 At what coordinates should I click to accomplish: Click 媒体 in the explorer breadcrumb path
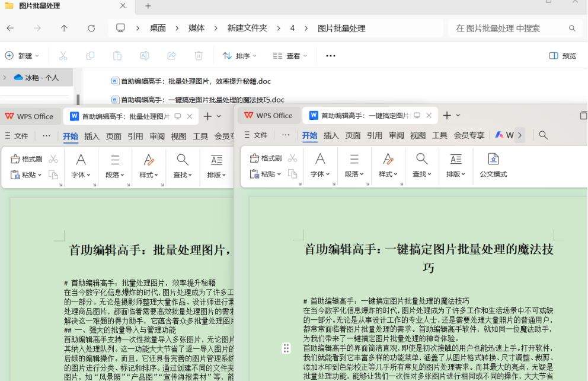[x=196, y=28]
